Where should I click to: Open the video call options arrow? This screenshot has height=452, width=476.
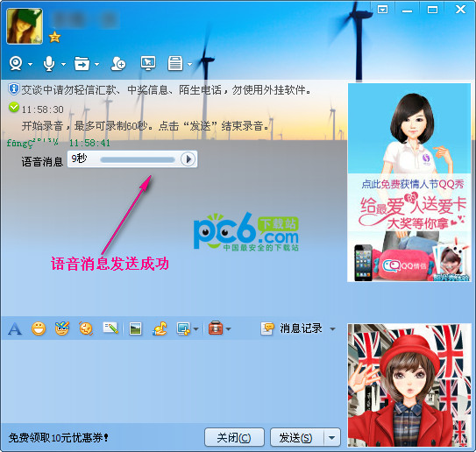[30, 64]
